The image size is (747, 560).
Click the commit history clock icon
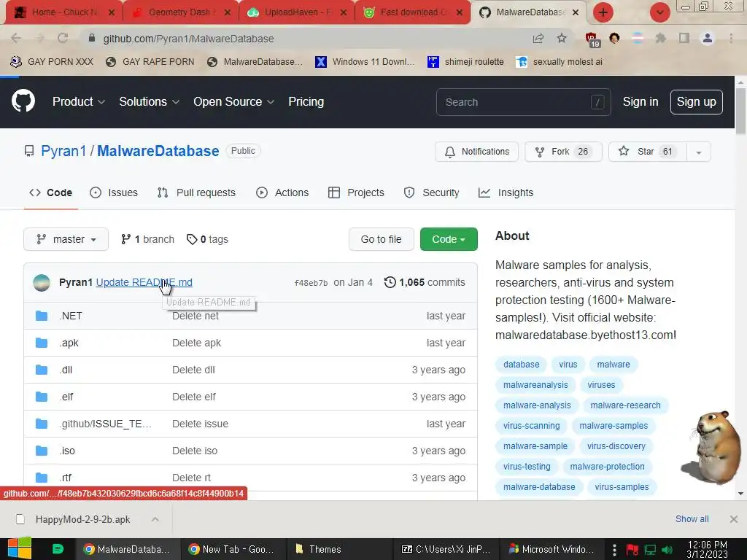[x=390, y=282]
